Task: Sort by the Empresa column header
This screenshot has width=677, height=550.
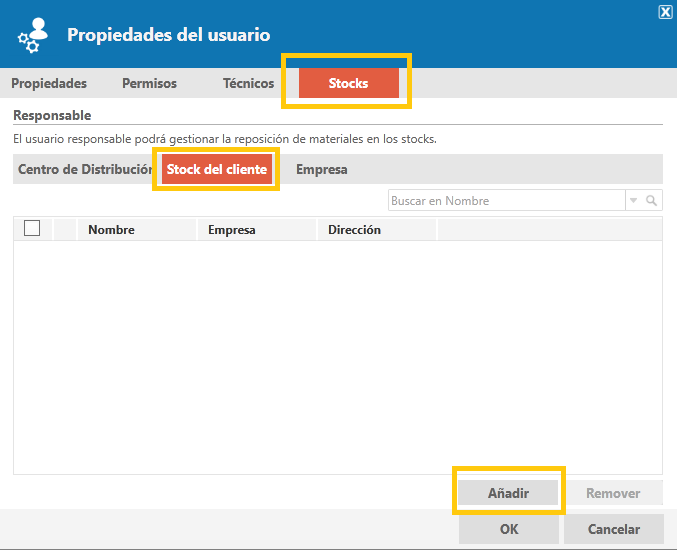Action: coord(256,230)
